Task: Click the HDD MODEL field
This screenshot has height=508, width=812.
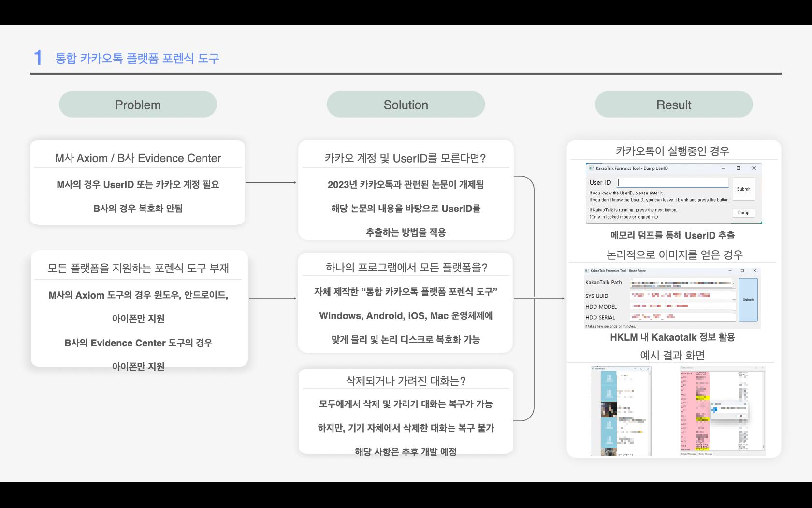Action: pos(682,306)
